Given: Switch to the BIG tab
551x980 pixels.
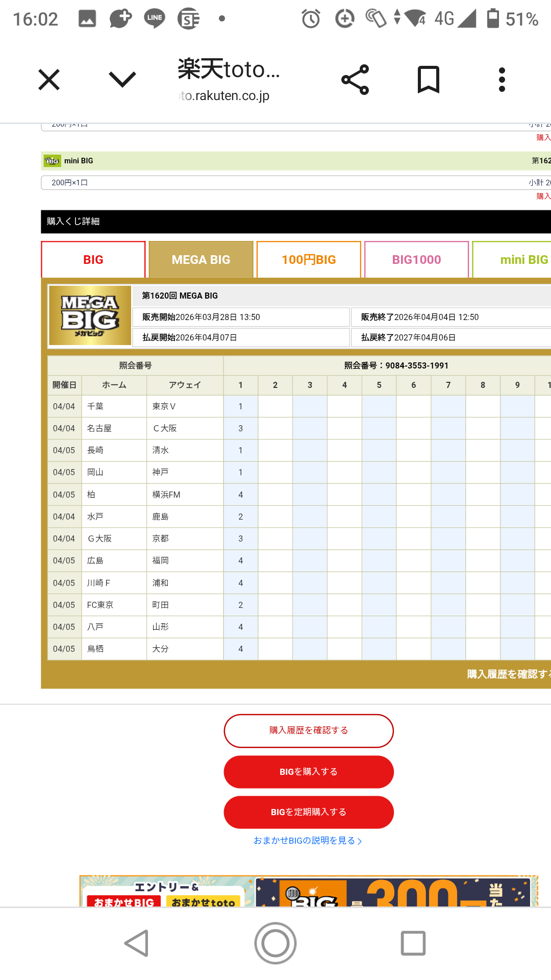Looking at the screenshot, I should coord(93,260).
